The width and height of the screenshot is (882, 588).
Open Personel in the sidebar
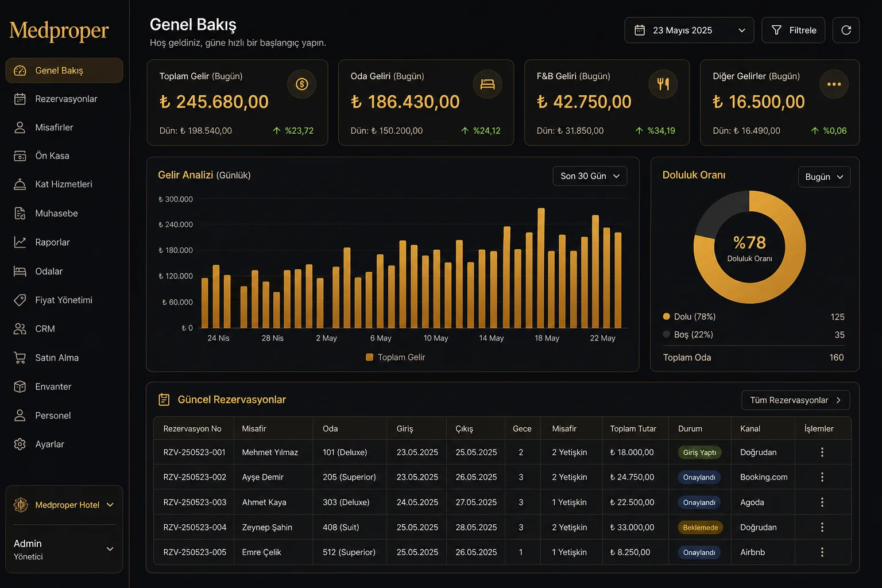[64, 415]
